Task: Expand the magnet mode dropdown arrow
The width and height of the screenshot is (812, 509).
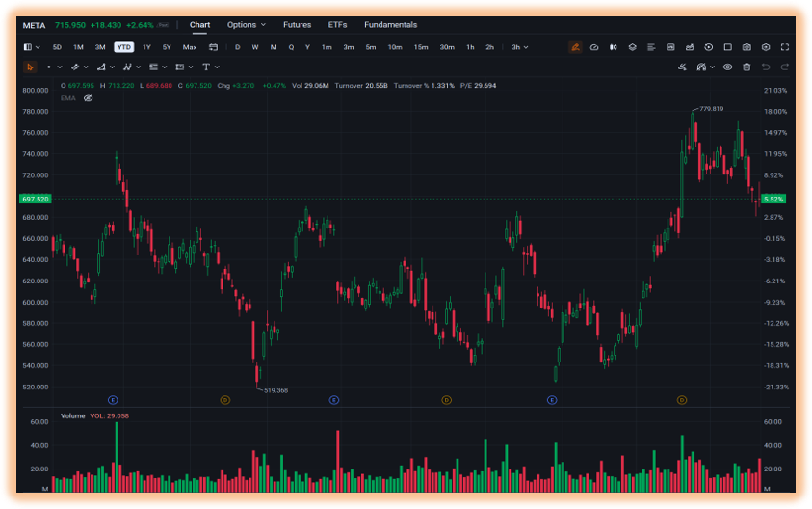Action: click(x=713, y=67)
